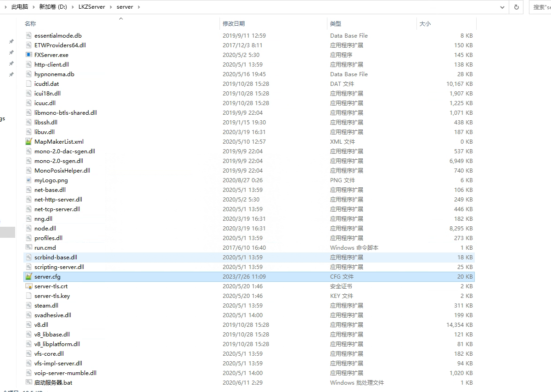Screen dimensions: 551x392
Task: Click the FXServer.exe application icon
Action: pos(29,55)
